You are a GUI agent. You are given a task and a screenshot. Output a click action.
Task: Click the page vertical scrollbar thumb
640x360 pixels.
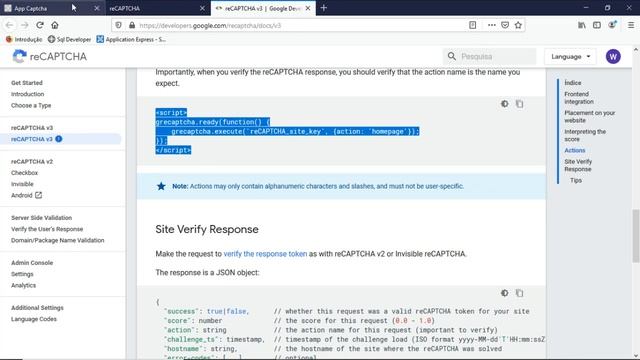636,236
